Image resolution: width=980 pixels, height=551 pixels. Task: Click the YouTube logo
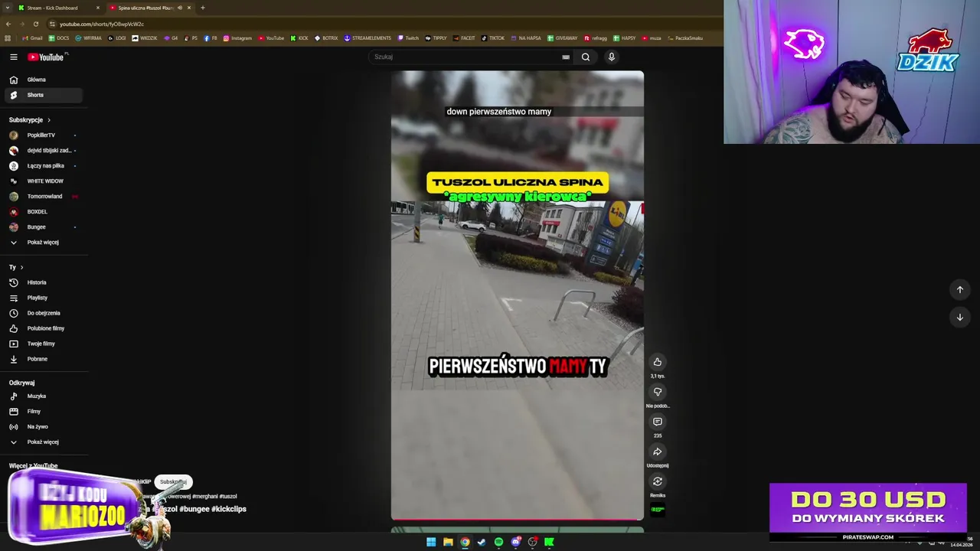tap(47, 57)
